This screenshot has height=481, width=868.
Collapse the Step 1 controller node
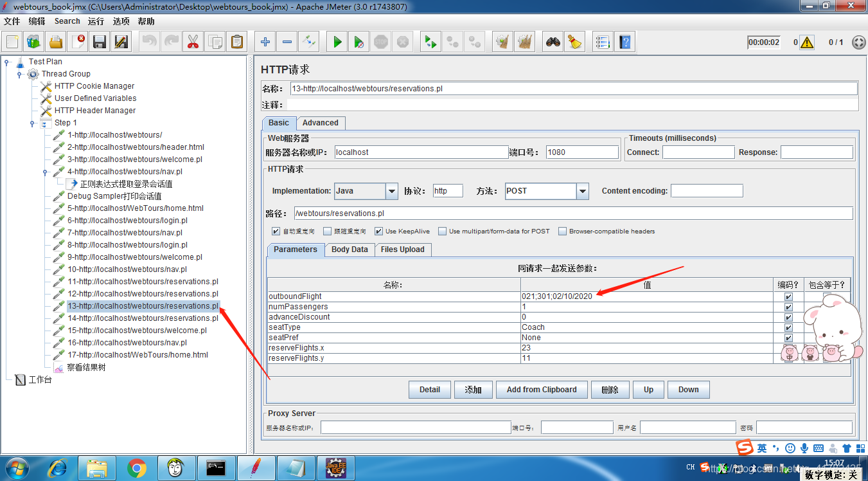click(x=32, y=123)
